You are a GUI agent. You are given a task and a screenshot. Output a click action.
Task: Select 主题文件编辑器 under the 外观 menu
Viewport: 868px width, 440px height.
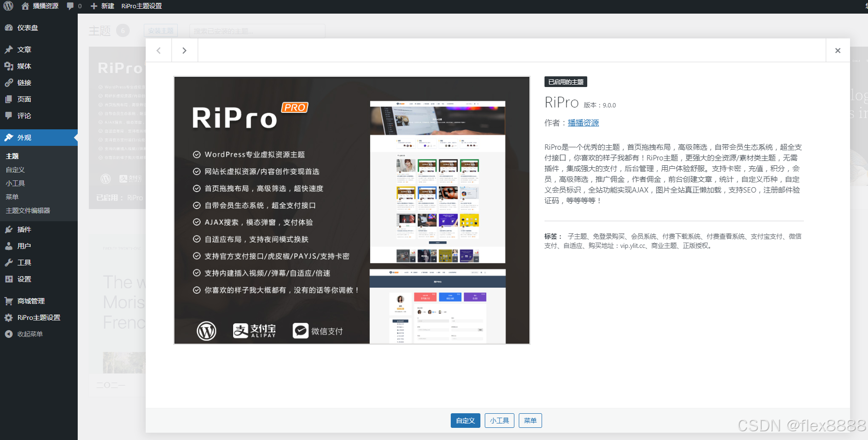click(28, 210)
